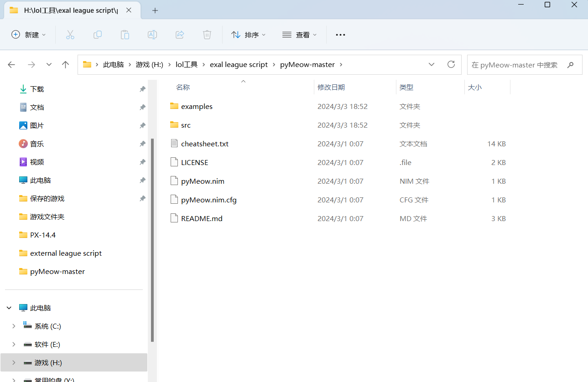Viewport: 588px width, 382px height.
Task: Click the See more (...) toolbar menu
Action: (340, 35)
